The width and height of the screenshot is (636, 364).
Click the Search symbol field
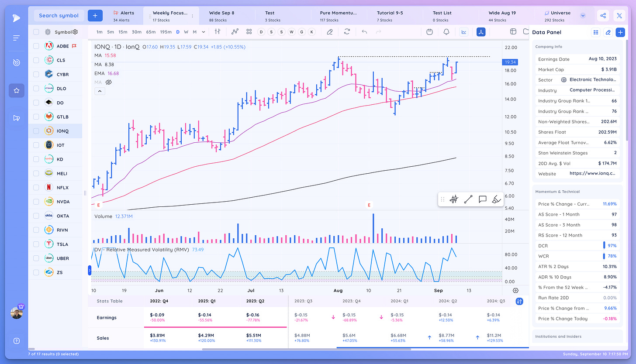(x=59, y=15)
